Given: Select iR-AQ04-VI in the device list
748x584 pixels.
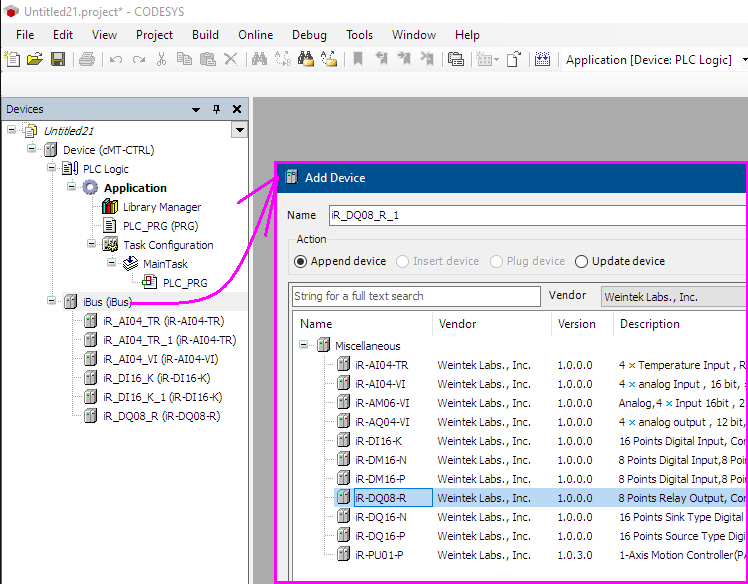Looking at the screenshot, I should 382,422.
